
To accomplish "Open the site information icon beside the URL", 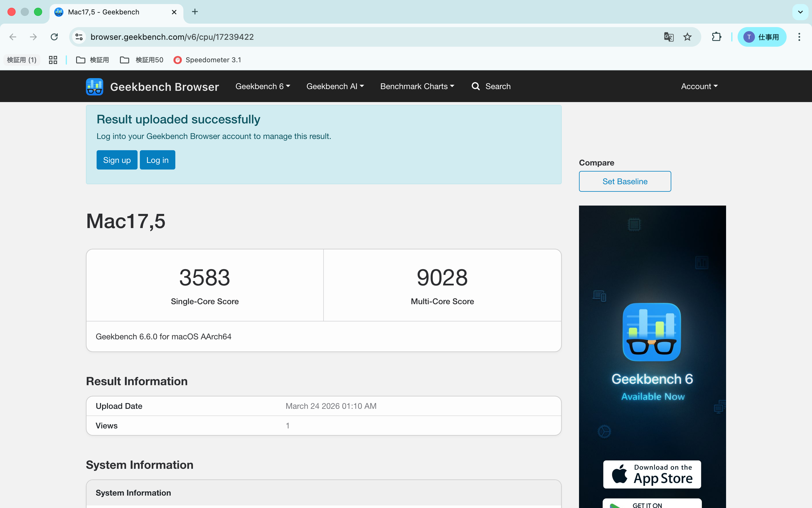I will pos(79,37).
